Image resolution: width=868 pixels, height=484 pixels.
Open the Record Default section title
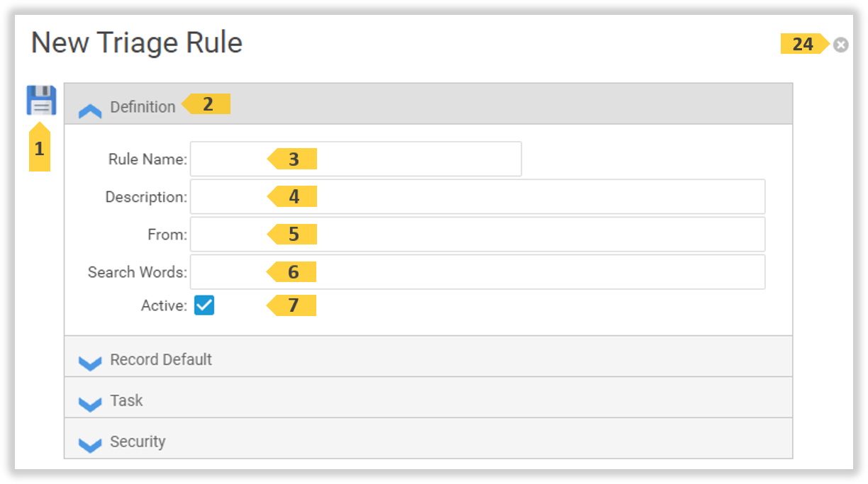pos(161,360)
